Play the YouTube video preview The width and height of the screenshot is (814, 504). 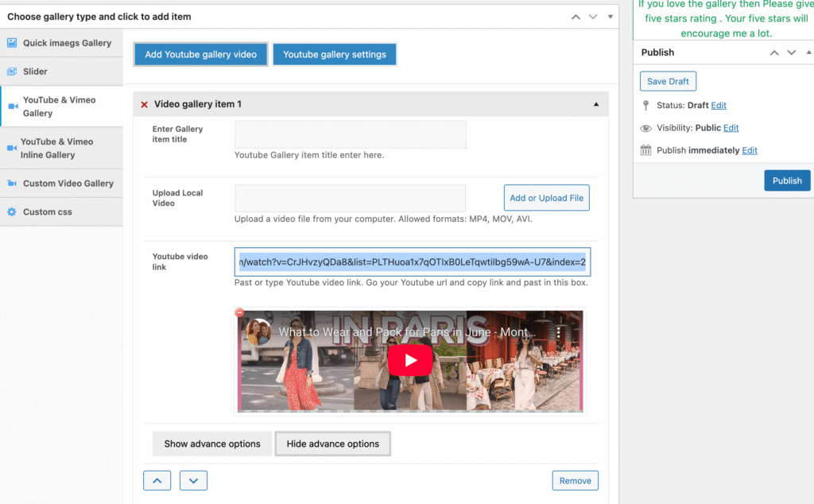tap(410, 360)
